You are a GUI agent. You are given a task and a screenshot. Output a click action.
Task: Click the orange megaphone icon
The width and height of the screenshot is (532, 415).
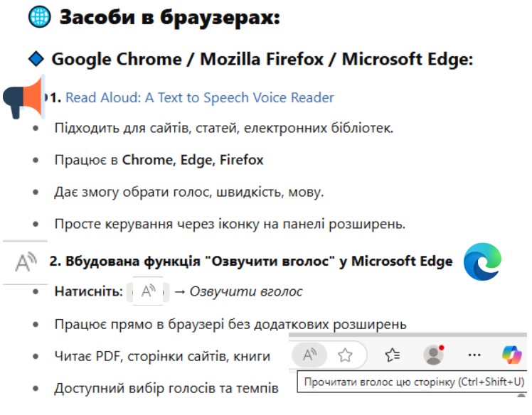(x=23, y=97)
